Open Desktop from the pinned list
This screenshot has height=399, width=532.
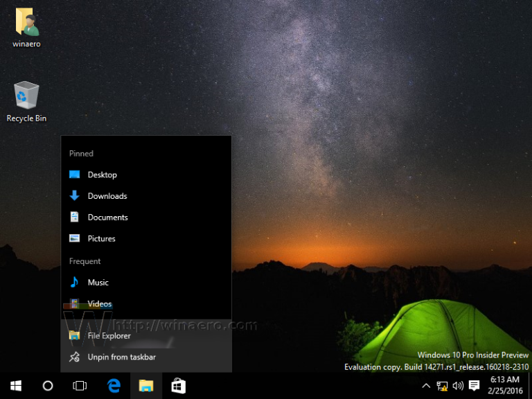coord(102,175)
